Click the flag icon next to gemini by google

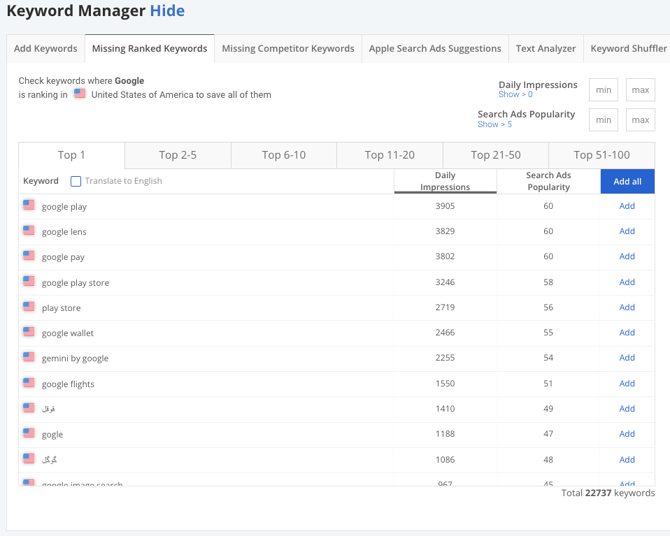(x=29, y=357)
